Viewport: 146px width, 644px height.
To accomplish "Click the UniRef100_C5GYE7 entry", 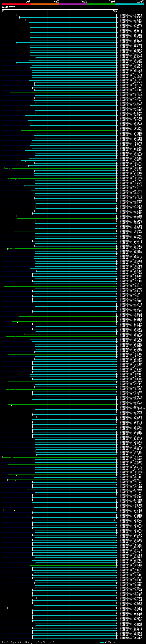I will (131, 638).
